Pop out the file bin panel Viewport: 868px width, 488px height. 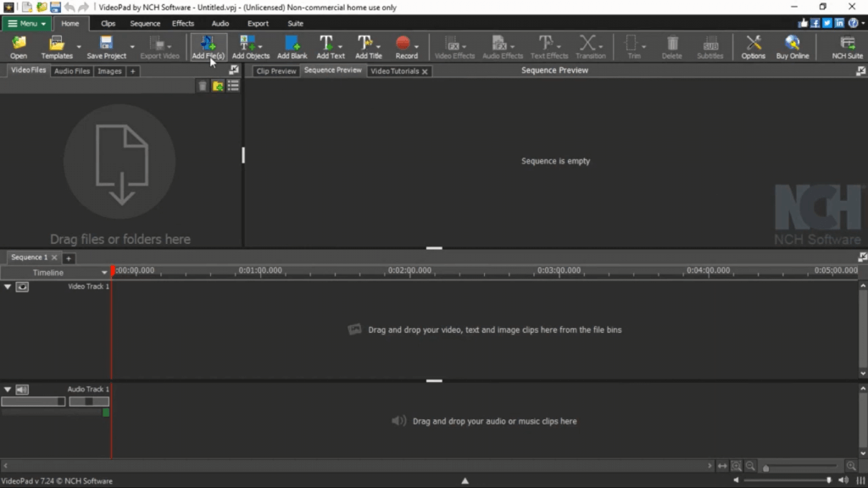point(234,69)
